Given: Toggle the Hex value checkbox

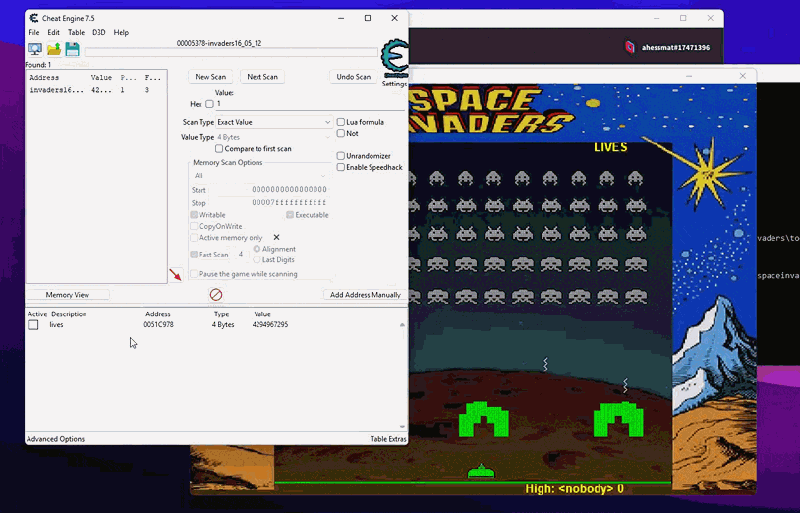Looking at the screenshot, I should [209, 104].
